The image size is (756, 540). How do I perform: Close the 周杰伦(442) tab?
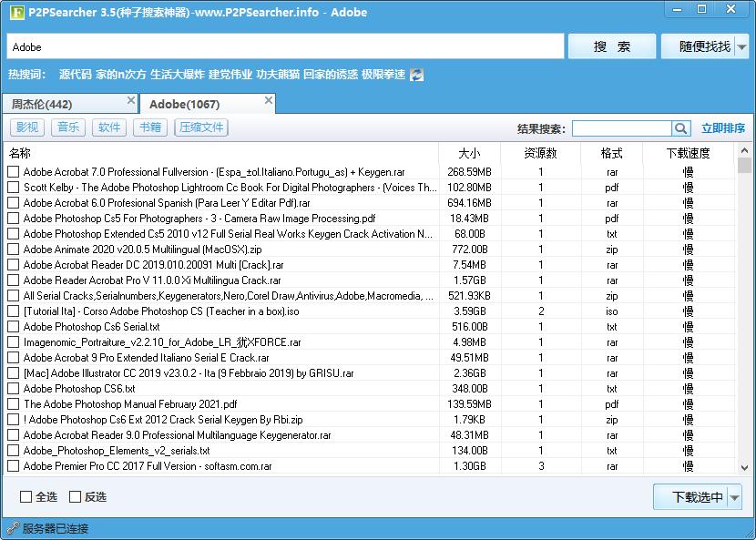click(131, 100)
